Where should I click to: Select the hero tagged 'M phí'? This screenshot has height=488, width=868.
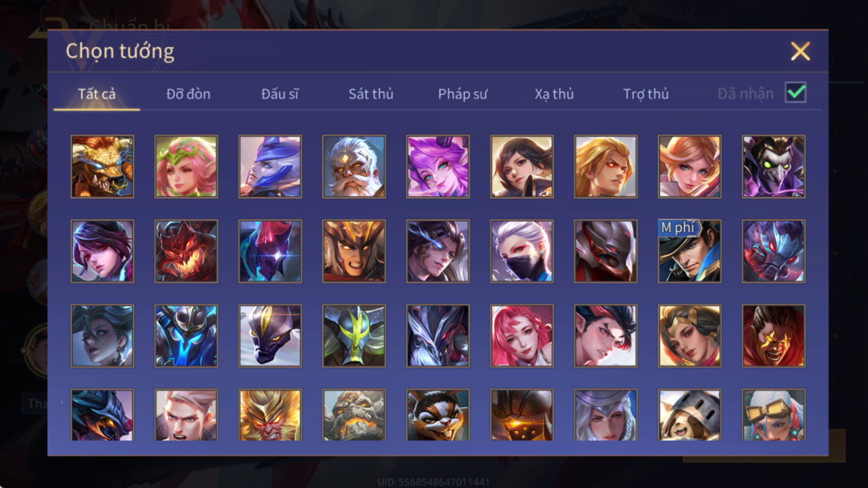click(689, 251)
